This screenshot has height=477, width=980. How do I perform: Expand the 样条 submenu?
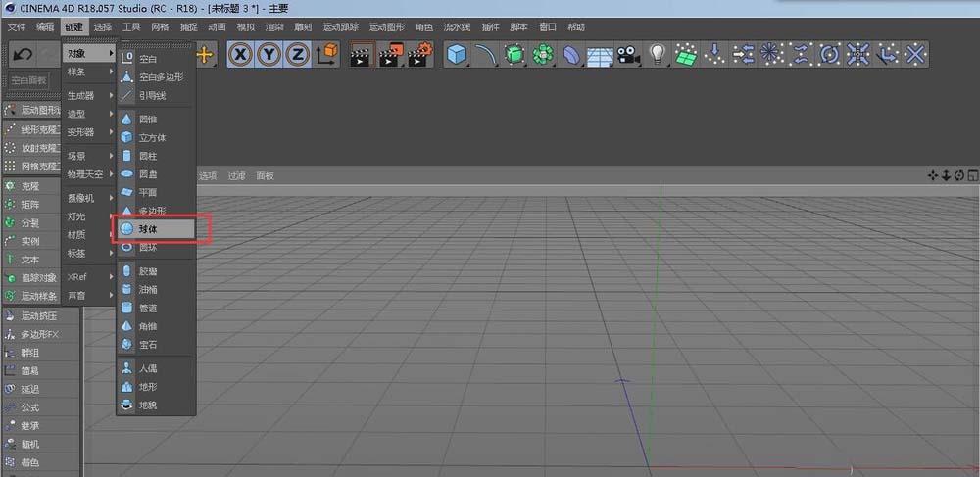(x=89, y=72)
